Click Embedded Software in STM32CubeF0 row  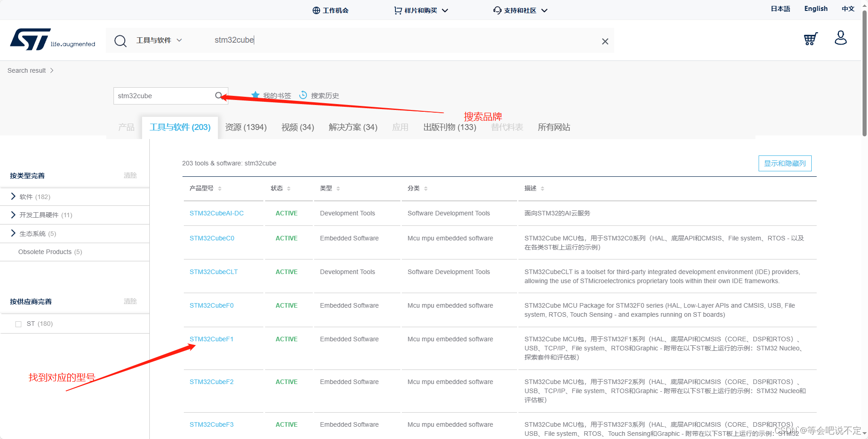pyautogui.click(x=349, y=305)
